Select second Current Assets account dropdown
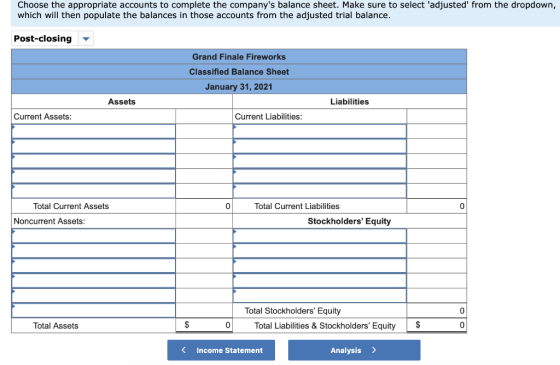 coord(94,146)
